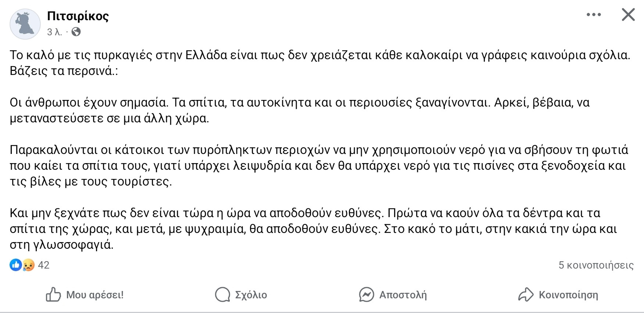Open the three-dots post options menu
Screen dimensions: 644x313
point(594,15)
